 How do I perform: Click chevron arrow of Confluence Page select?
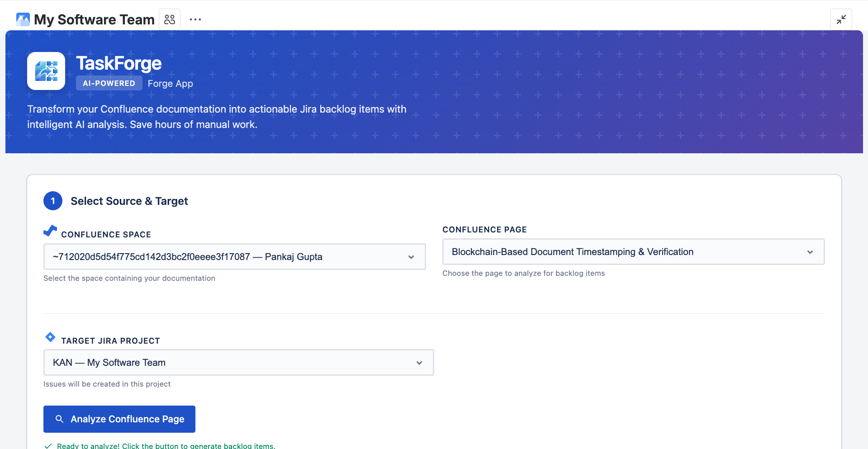click(x=810, y=252)
